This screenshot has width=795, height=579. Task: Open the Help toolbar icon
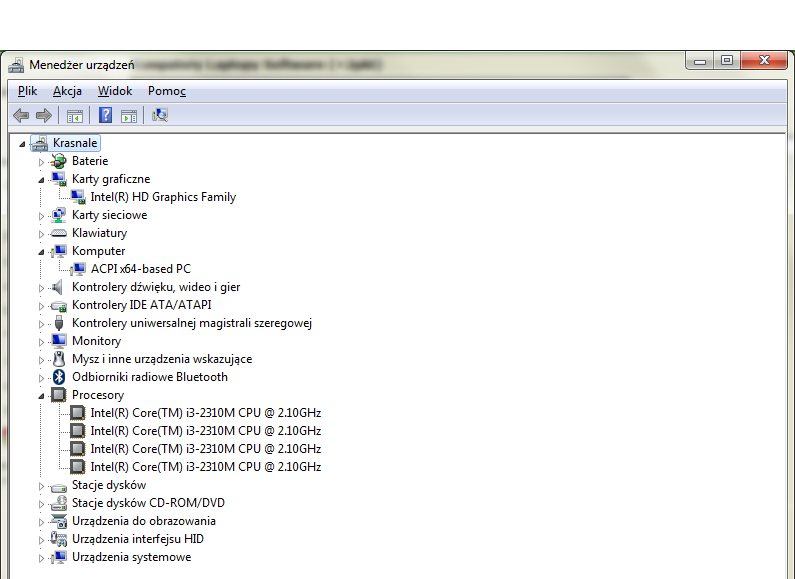pyautogui.click(x=105, y=115)
